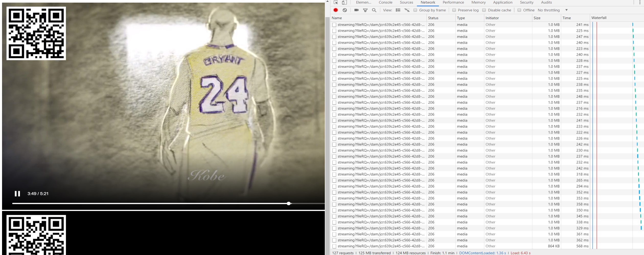Select checkbox of the 318 ms request
Screen dimensions: 644x255
pyautogui.click(x=334, y=174)
